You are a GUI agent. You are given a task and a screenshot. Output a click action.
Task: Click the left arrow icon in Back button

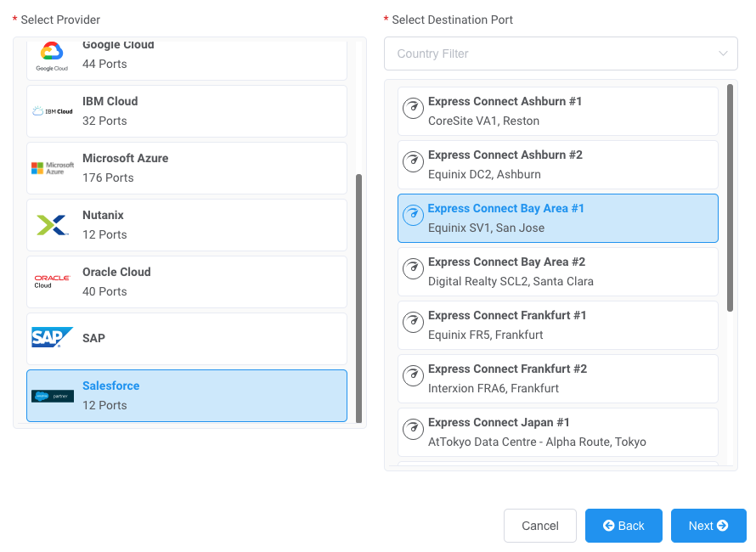(608, 526)
